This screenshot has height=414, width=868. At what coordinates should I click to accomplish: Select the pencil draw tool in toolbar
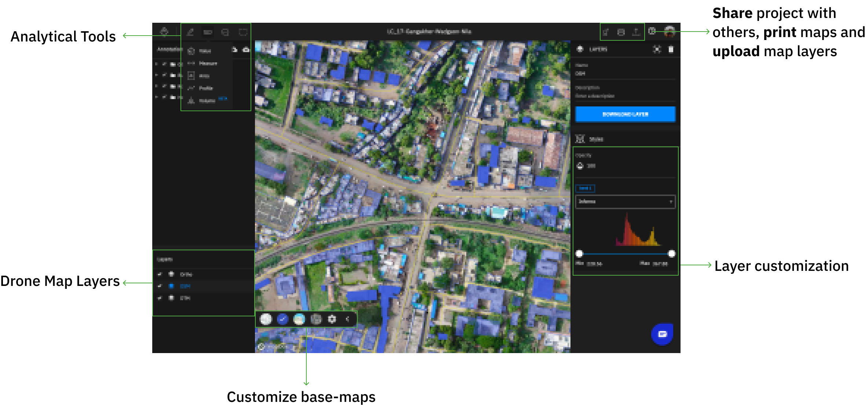pos(190,32)
